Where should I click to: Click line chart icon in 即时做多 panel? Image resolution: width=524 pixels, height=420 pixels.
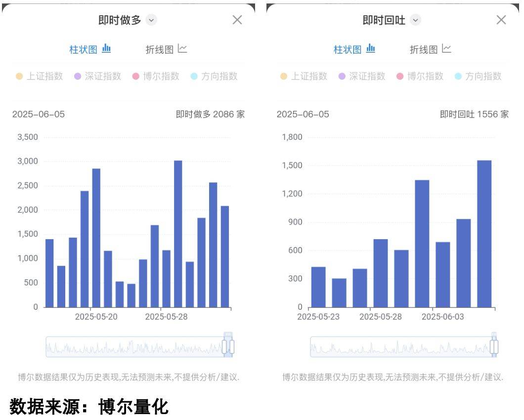[x=182, y=49]
